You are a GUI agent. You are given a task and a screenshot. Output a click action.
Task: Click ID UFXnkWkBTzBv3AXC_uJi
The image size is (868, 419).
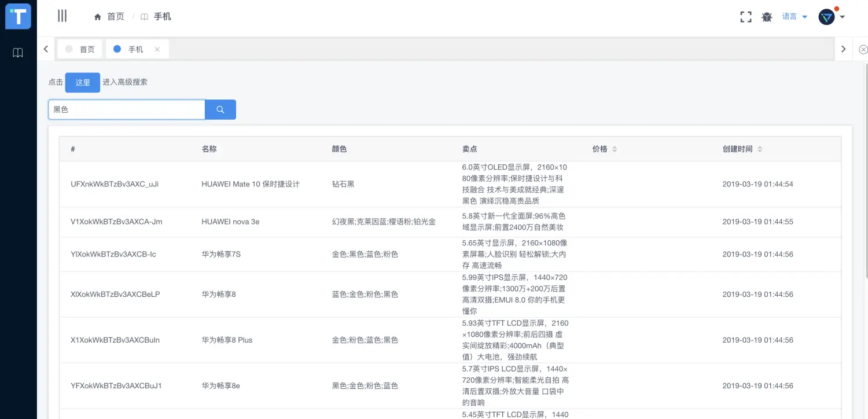click(x=115, y=185)
